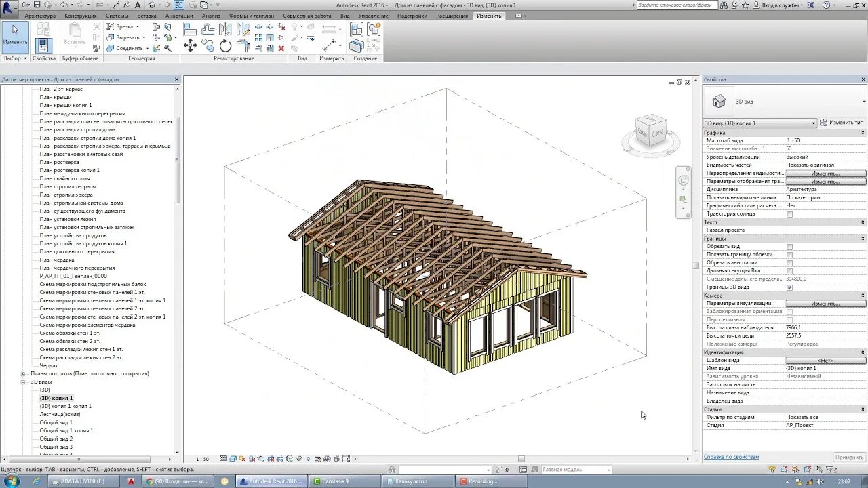Viewport: 868px width, 488px height.
Task: Click Изменить button for Параметры отображения графики
Action: tap(825, 182)
